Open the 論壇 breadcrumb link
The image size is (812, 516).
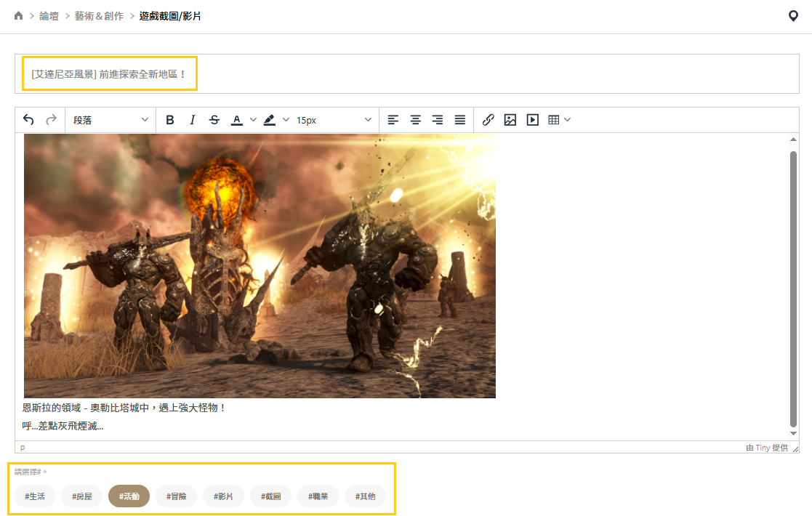tap(49, 16)
